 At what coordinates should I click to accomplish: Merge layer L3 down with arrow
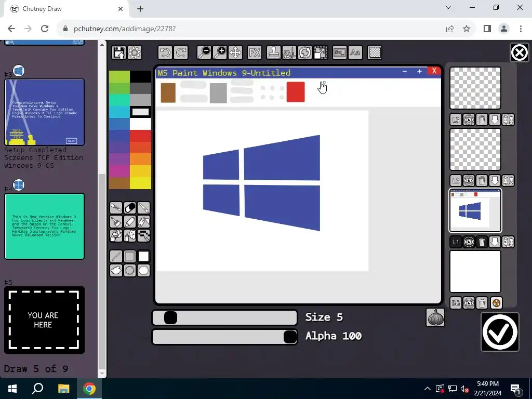(x=495, y=119)
